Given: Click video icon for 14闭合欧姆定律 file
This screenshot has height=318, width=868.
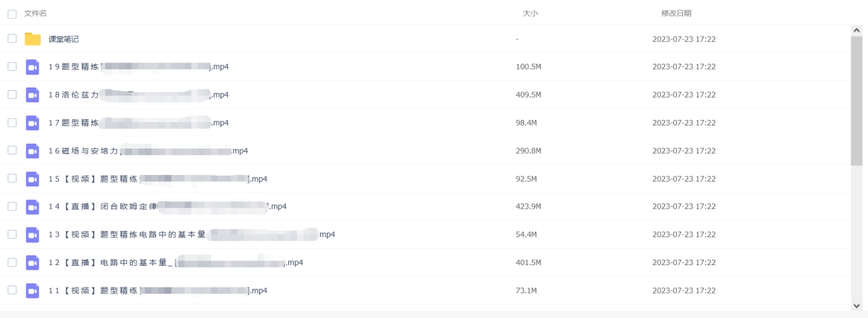Looking at the screenshot, I should click(x=33, y=207).
